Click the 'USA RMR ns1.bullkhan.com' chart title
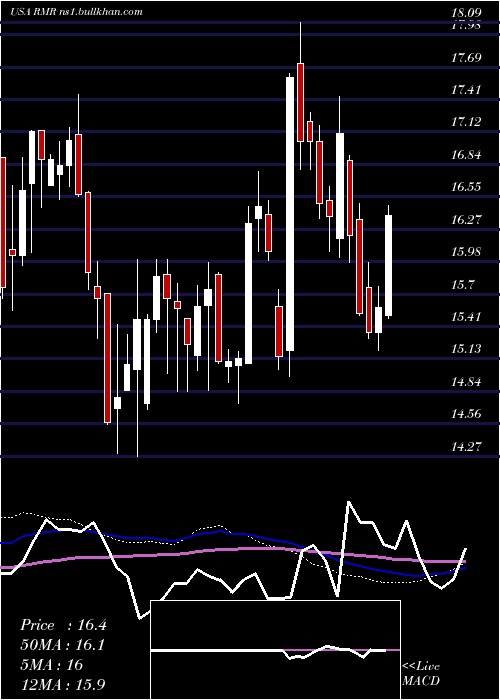This screenshot has width=500, height=700. click(x=76, y=12)
